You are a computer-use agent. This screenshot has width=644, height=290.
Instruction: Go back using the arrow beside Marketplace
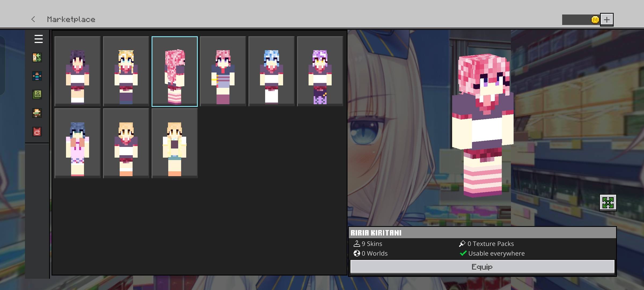[x=33, y=19]
